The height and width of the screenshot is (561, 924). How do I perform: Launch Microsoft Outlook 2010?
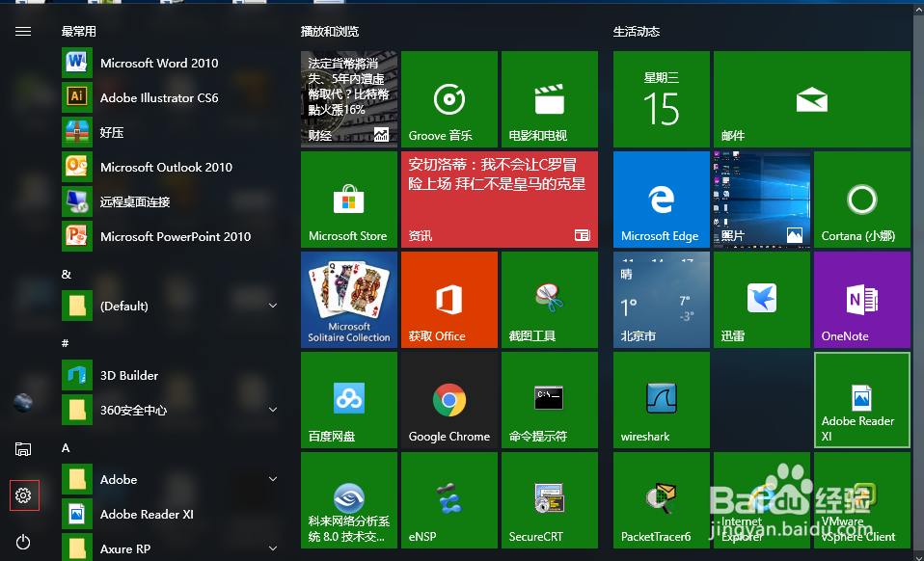[x=171, y=167]
